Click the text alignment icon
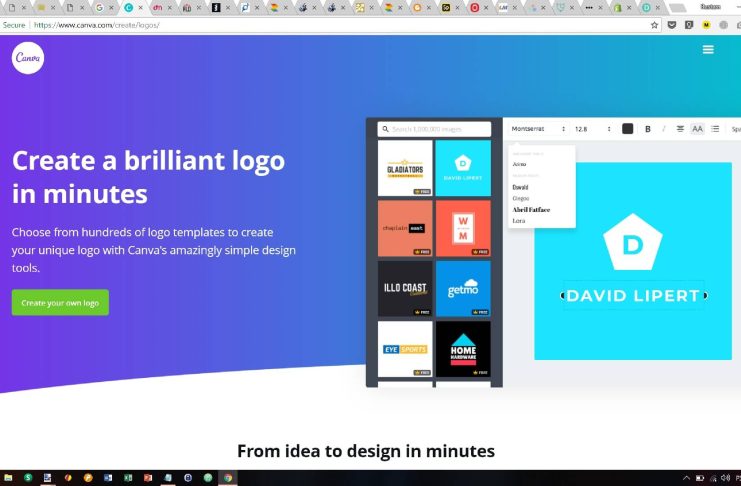The height and width of the screenshot is (486, 741). pyautogui.click(x=680, y=129)
